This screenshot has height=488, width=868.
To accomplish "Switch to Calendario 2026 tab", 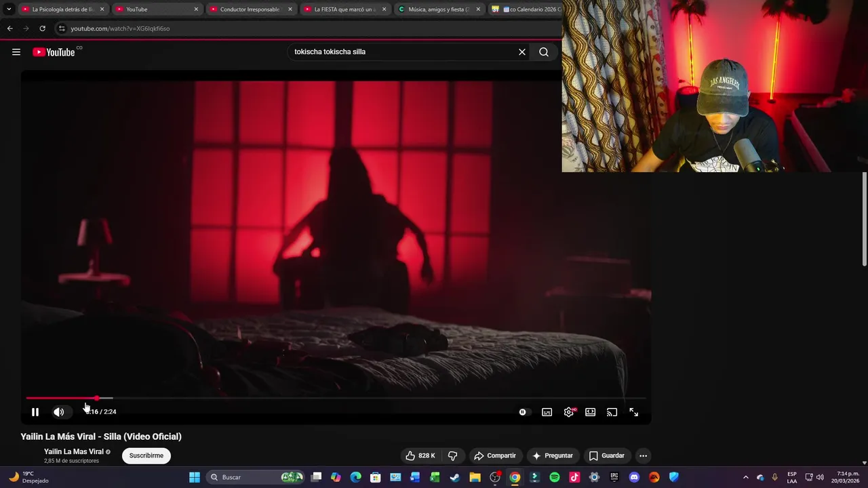I will click(526, 9).
